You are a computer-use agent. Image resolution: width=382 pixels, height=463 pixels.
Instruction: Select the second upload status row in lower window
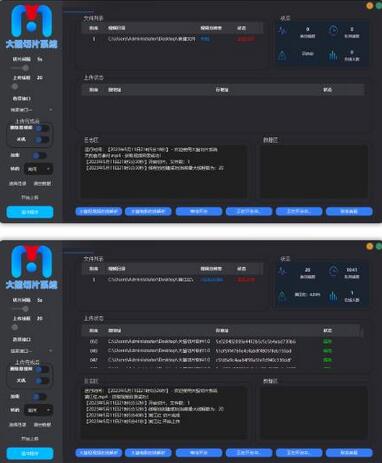tap(222, 351)
